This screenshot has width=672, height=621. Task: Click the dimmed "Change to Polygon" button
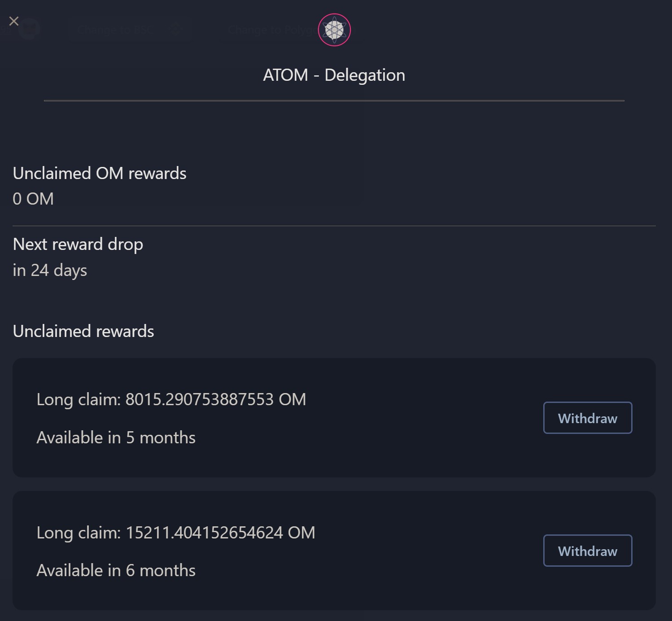click(269, 30)
